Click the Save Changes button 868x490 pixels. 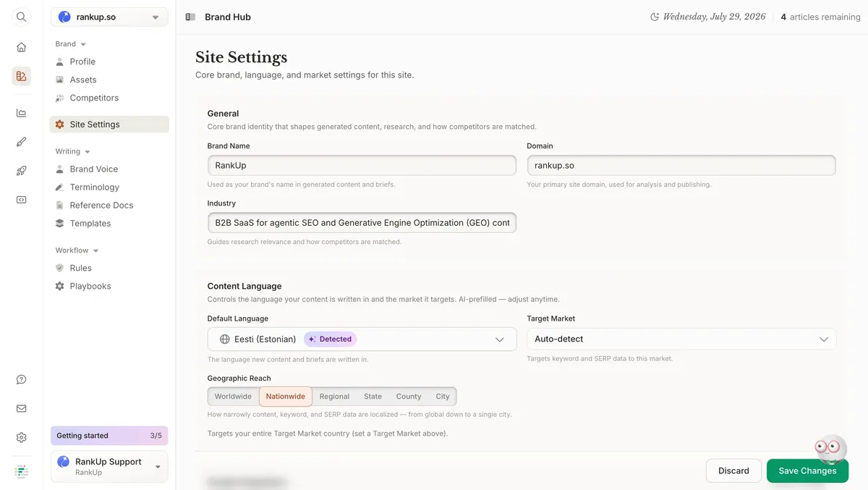click(x=807, y=470)
